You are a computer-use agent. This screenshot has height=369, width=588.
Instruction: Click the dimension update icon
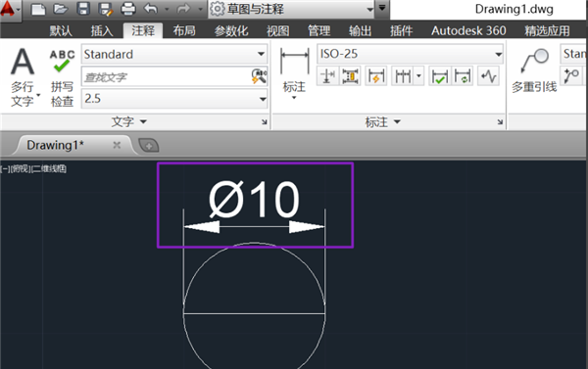[x=463, y=76]
